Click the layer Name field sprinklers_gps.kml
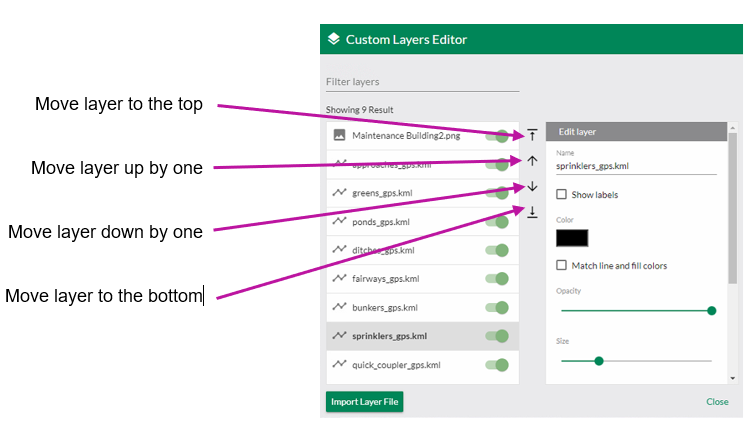The width and height of the screenshot is (754, 428). [636, 166]
